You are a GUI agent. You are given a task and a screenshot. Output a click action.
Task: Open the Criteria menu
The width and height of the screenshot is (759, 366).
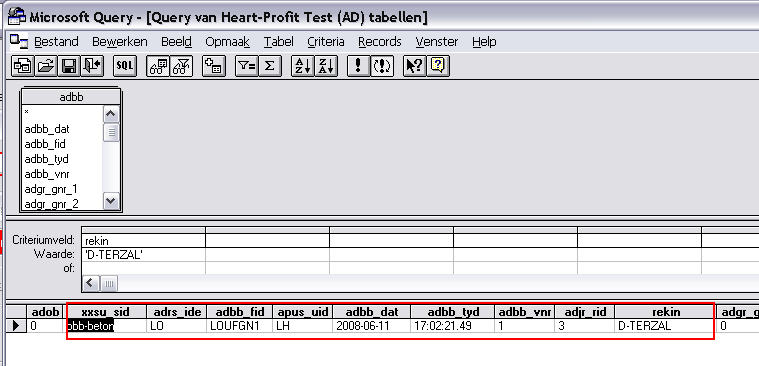point(326,42)
